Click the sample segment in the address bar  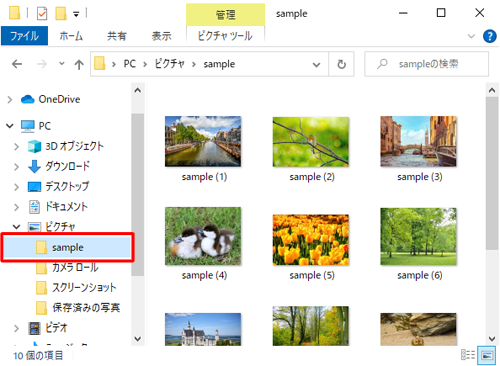click(219, 64)
